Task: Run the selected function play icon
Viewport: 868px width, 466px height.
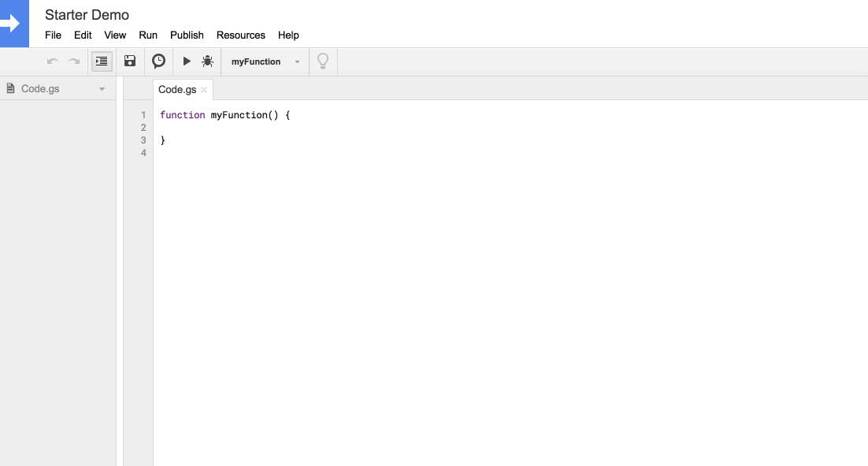Action: pos(187,62)
